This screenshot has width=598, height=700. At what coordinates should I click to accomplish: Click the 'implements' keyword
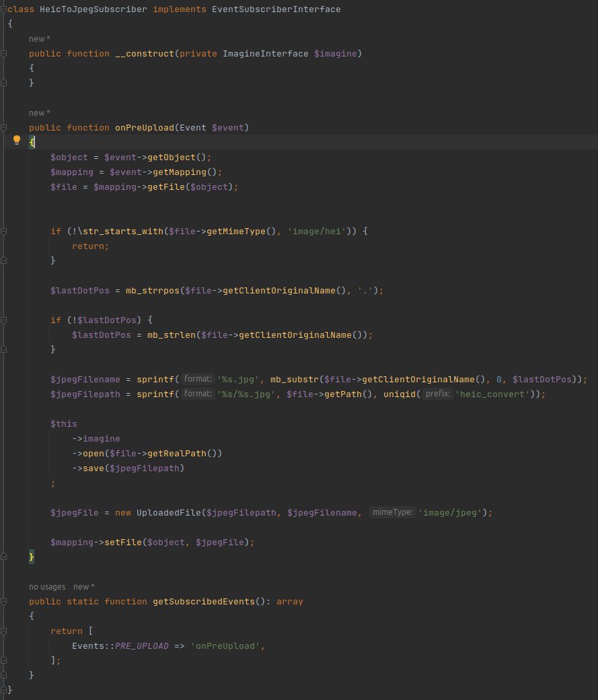180,9
